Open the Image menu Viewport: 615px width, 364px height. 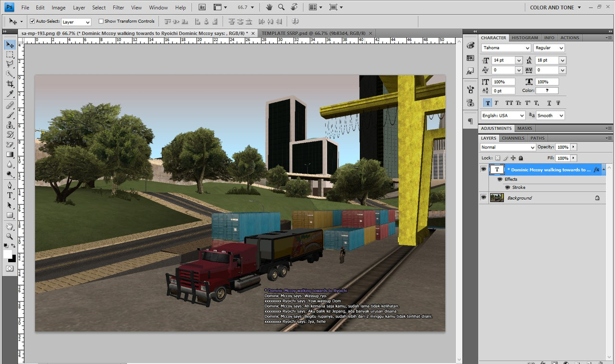[59, 8]
